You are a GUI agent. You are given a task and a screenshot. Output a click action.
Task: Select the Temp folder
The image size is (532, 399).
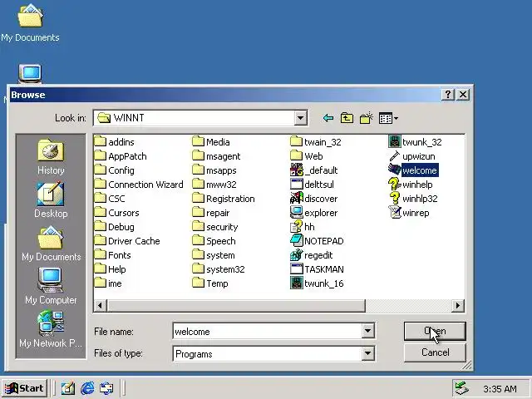point(210,283)
